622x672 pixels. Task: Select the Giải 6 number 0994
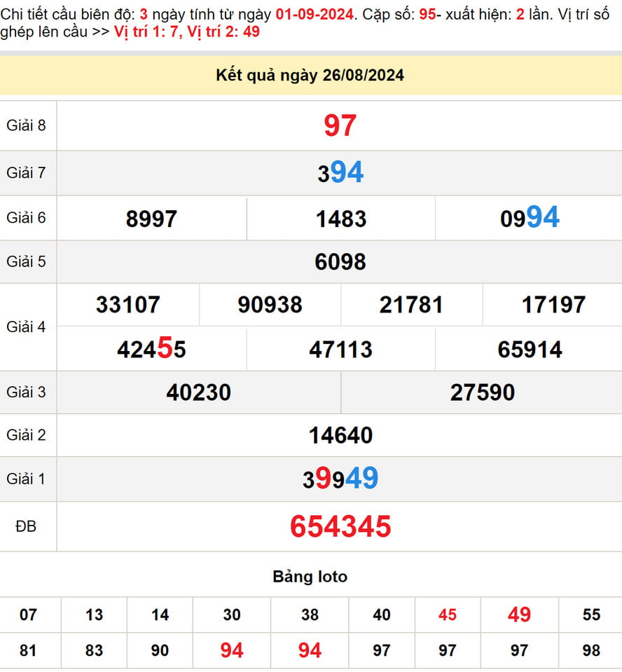pos(530,217)
